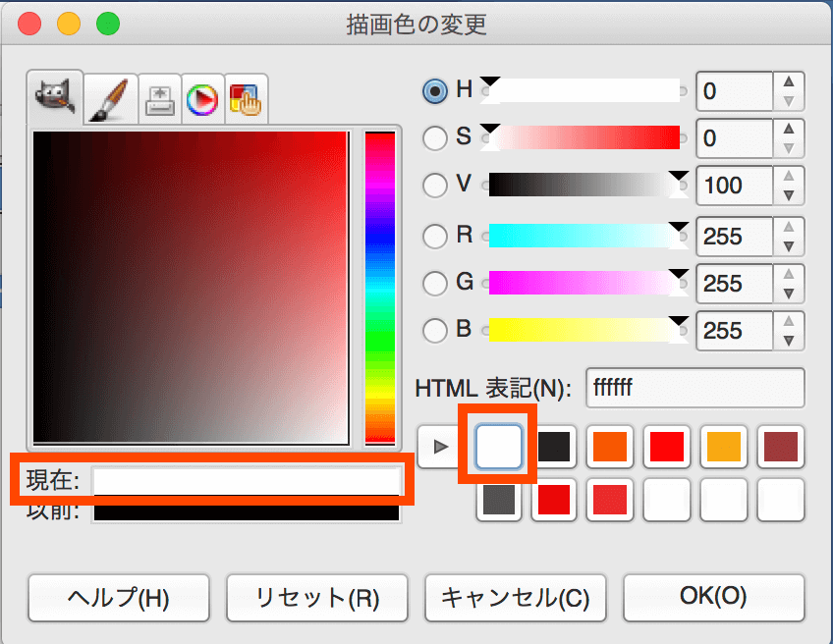Click the S value input field
Viewport: 833px width, 644px height.
734,138
